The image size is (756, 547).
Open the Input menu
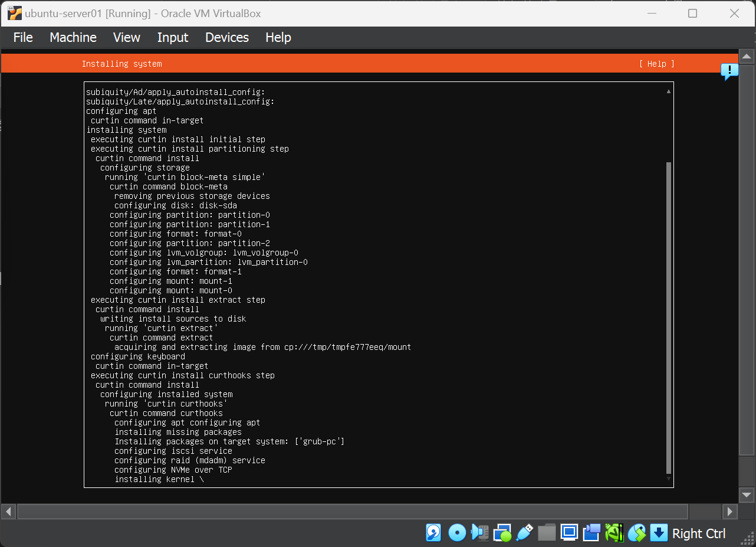click(173, 37)
